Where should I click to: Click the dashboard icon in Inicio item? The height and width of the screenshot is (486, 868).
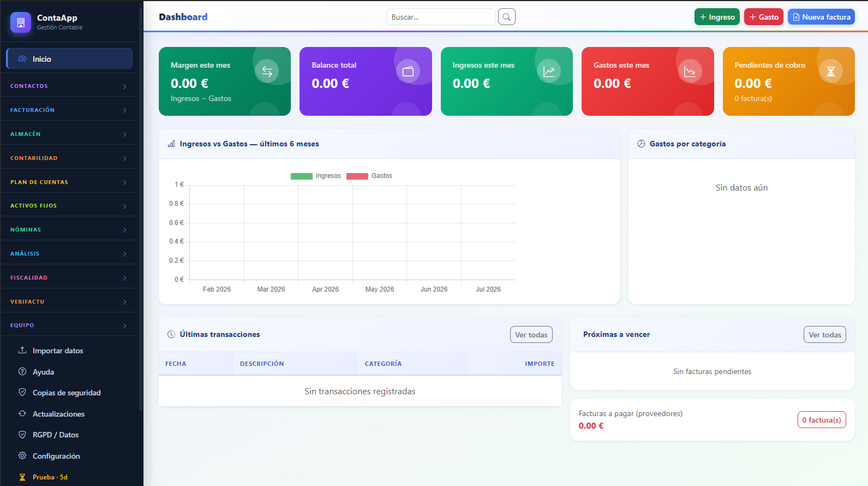(x=22, y=59)
